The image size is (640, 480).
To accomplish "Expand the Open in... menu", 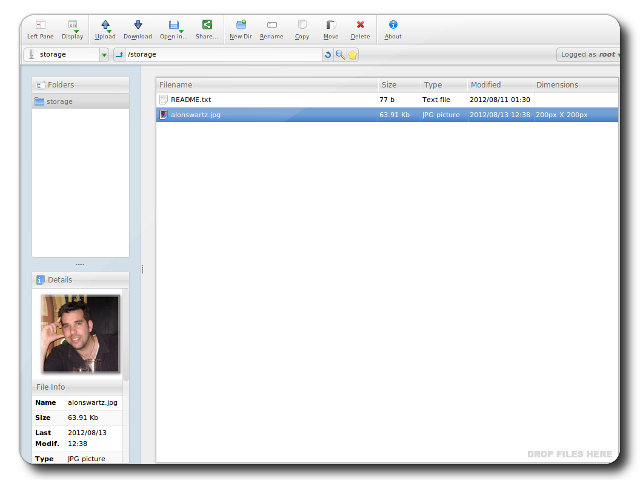I will [x=173, y=27].
